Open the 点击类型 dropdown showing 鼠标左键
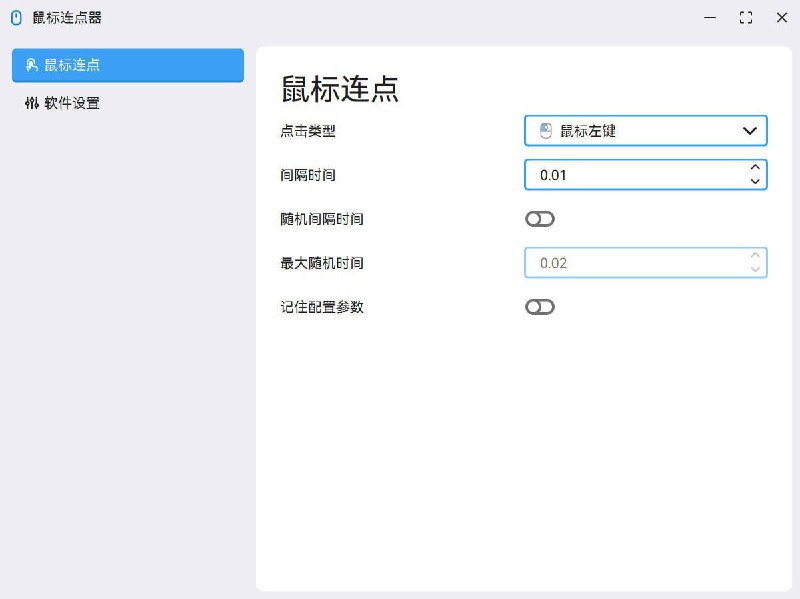800x599 pixels. (x=645, y=131)
